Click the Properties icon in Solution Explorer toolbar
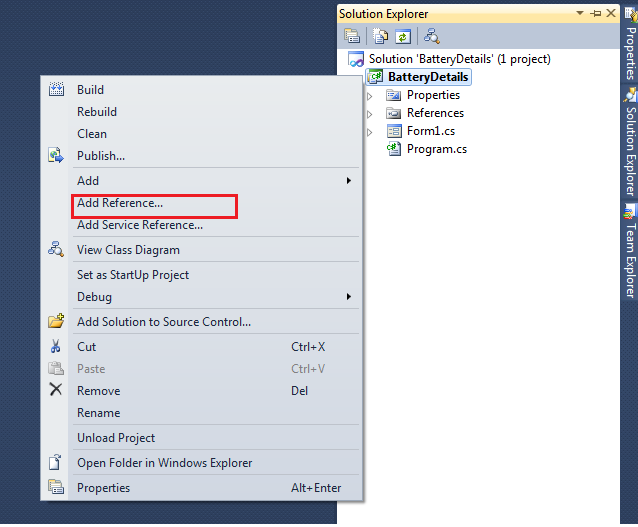The height and width of the screenshot is (527, 638). click(352, 36)
